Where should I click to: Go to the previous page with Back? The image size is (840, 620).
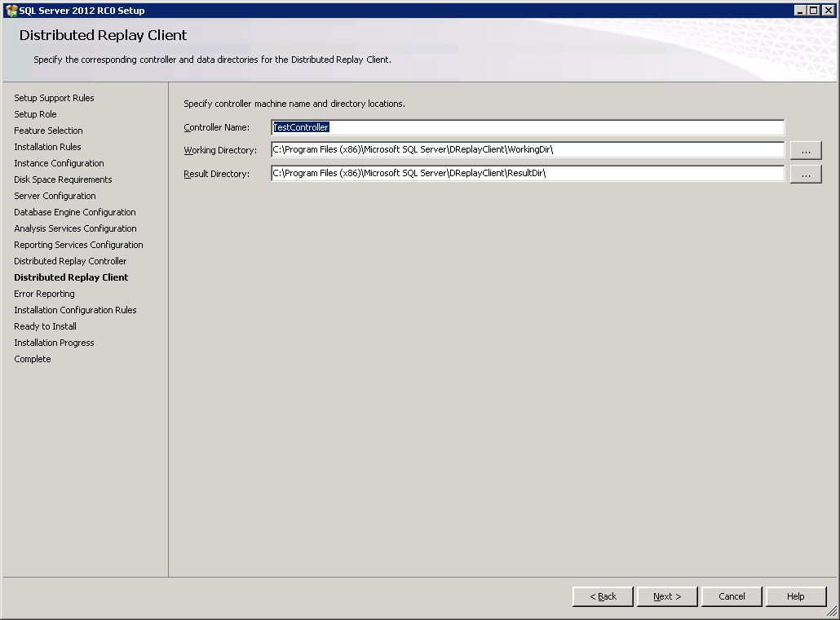click(603, 596)
